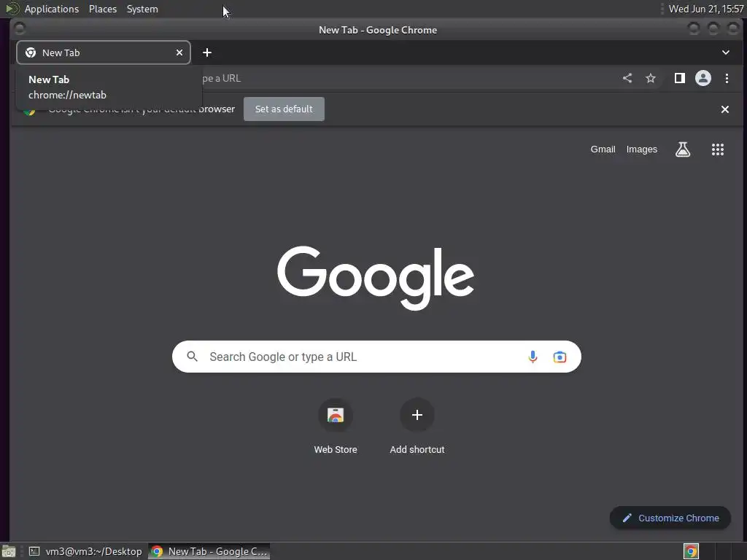Click the "Add shortcut" label

417,449
